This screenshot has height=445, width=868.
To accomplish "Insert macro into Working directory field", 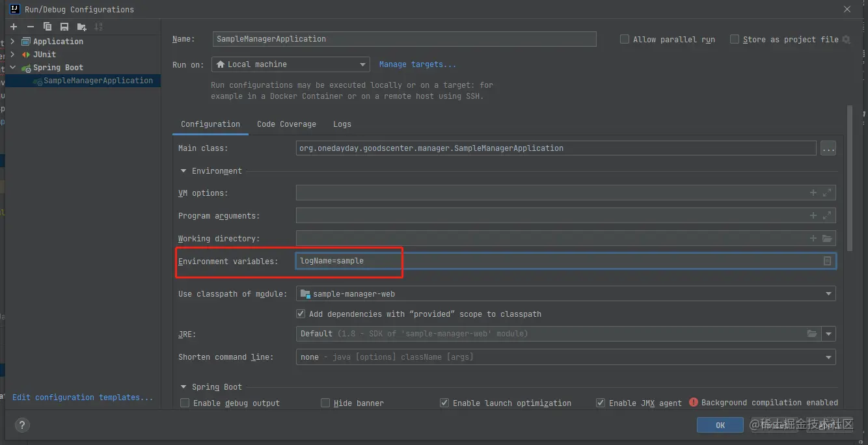I will (x=813, y=238).
